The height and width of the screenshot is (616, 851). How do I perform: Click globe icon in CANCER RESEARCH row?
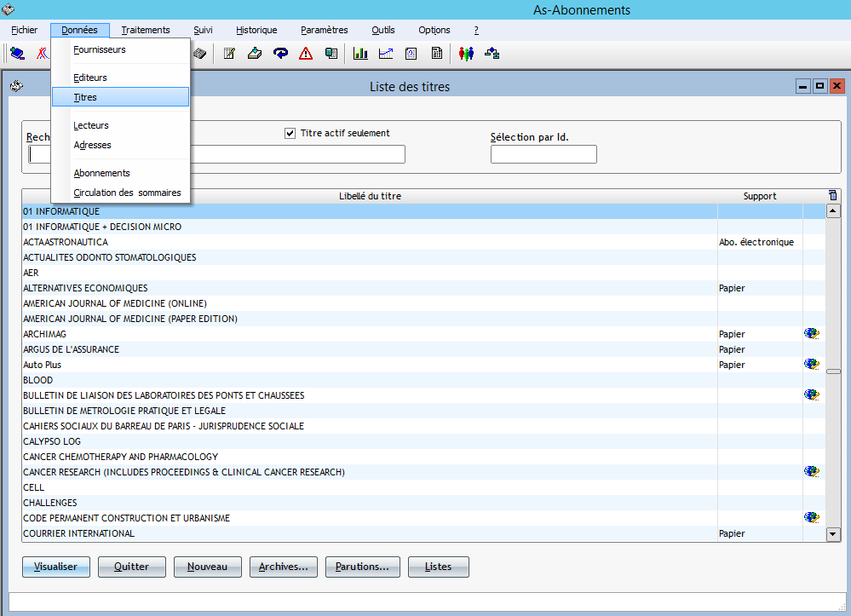(812, 472)
